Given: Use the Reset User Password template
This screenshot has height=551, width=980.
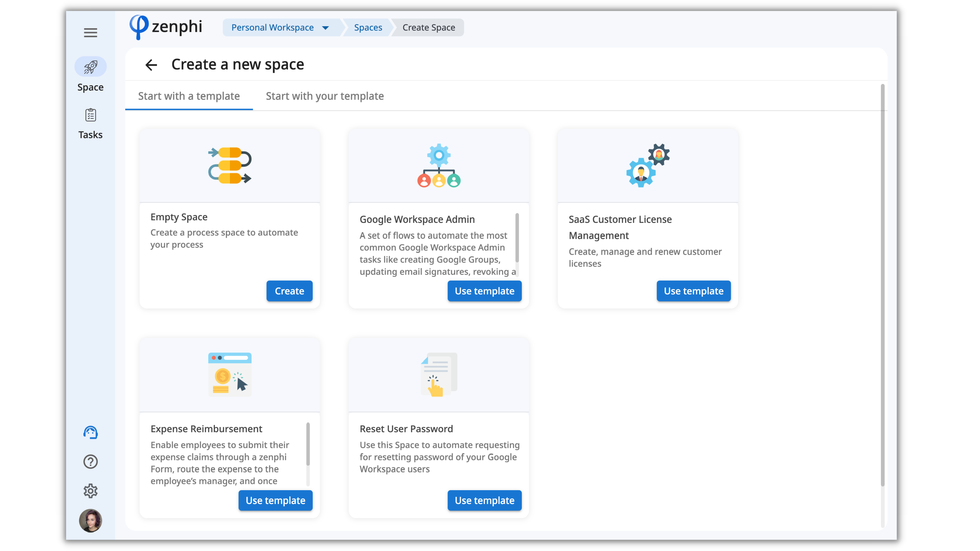Looking at the screenshot, I should 484,500.
